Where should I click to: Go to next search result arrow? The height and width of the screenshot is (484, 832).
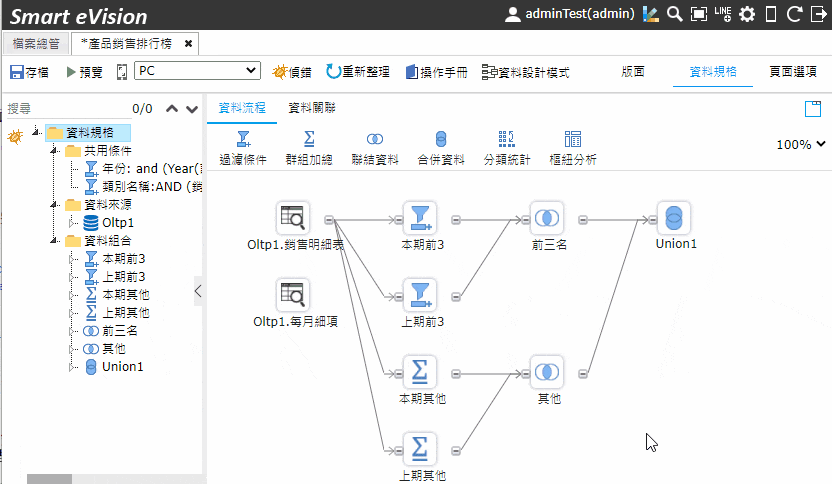coord(192,109)
